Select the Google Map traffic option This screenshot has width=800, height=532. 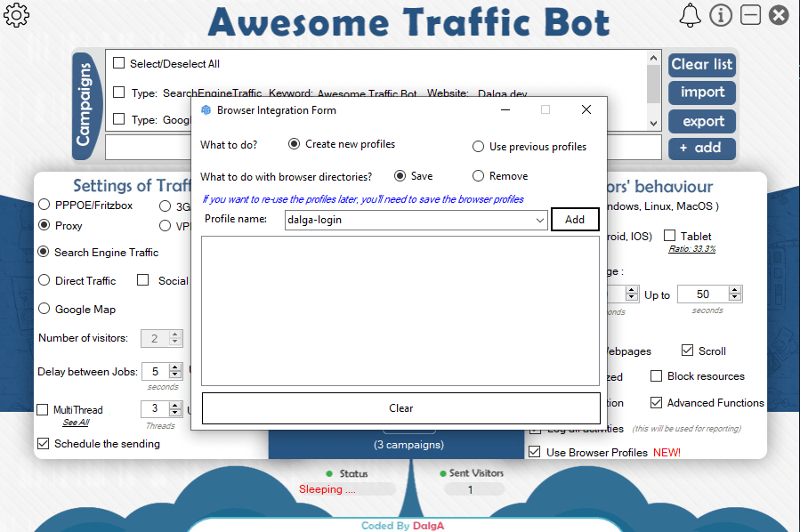point(44,309)
